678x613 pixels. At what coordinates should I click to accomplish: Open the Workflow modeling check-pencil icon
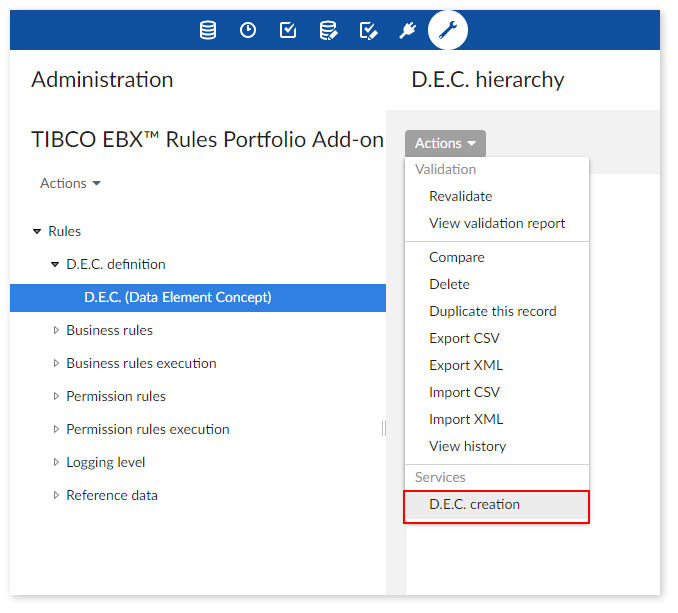369,31
